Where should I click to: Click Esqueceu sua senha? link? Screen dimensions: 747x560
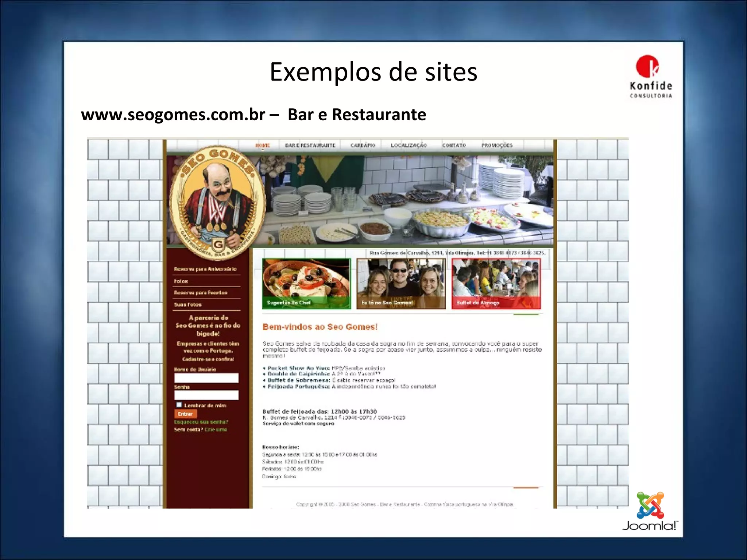(x=201, y=422)
